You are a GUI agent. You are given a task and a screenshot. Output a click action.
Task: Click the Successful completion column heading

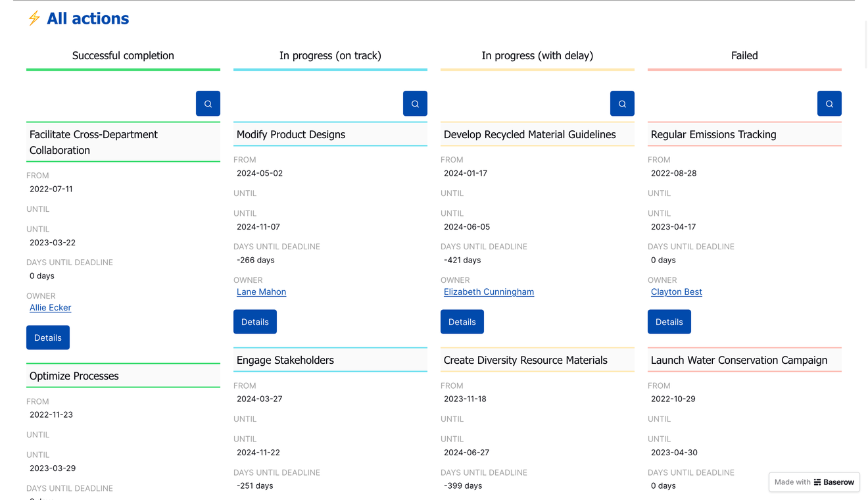point(123,55)
